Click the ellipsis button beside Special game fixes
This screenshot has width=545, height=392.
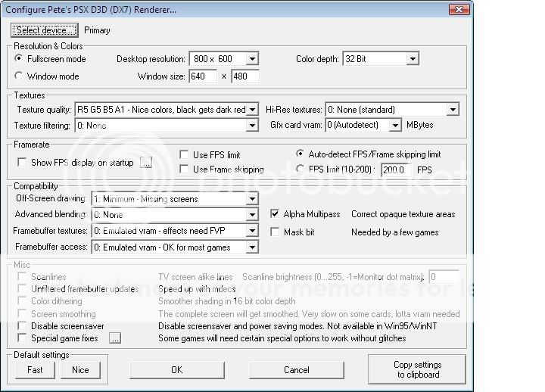(114, 338)
